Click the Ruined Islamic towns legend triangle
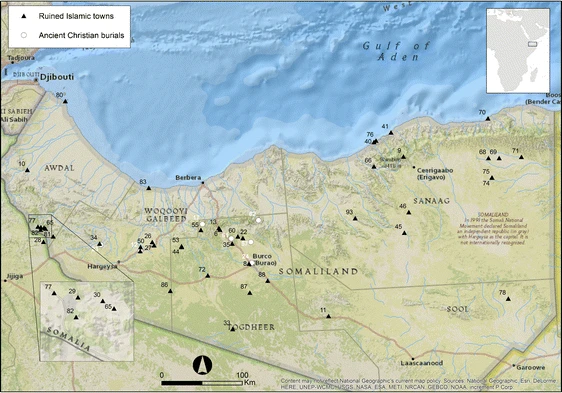This screenshot has width=562, height=393. click(24, 16)
